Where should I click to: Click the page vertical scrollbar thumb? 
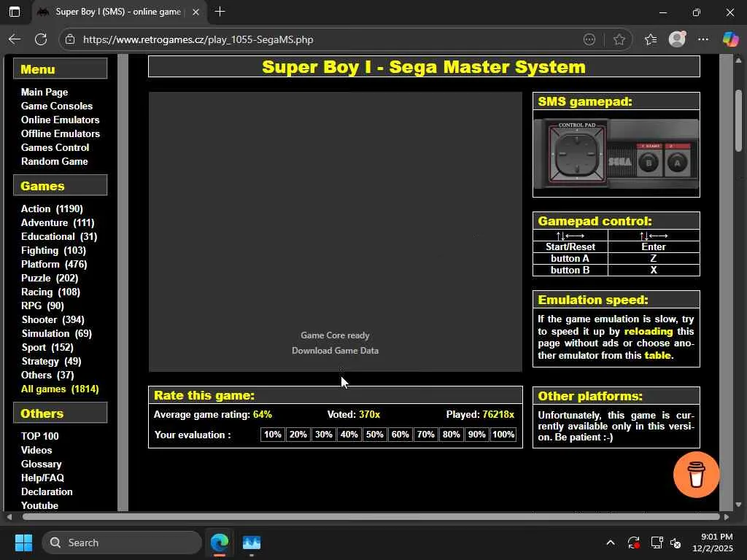(x=738, y=120)
